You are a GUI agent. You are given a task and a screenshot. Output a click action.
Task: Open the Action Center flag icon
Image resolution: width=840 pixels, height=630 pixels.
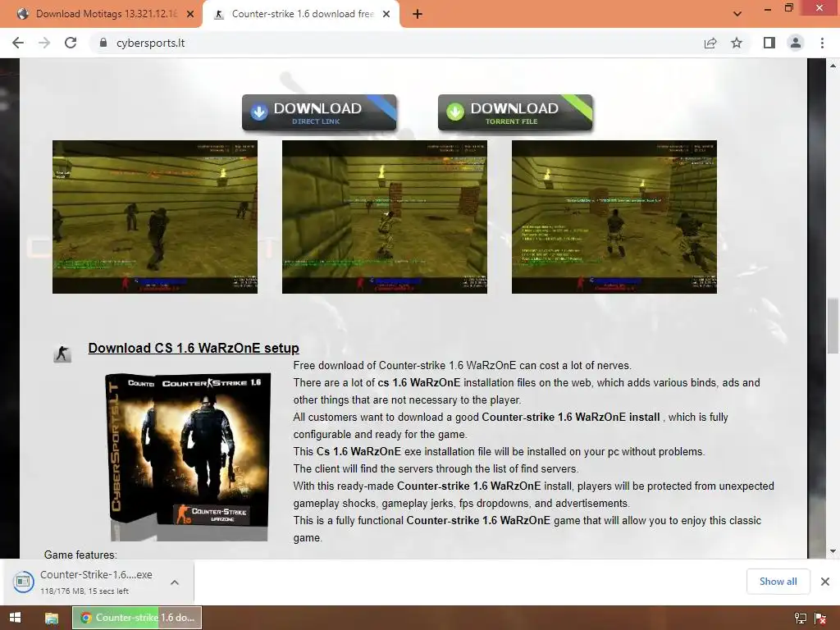point(819,619)
